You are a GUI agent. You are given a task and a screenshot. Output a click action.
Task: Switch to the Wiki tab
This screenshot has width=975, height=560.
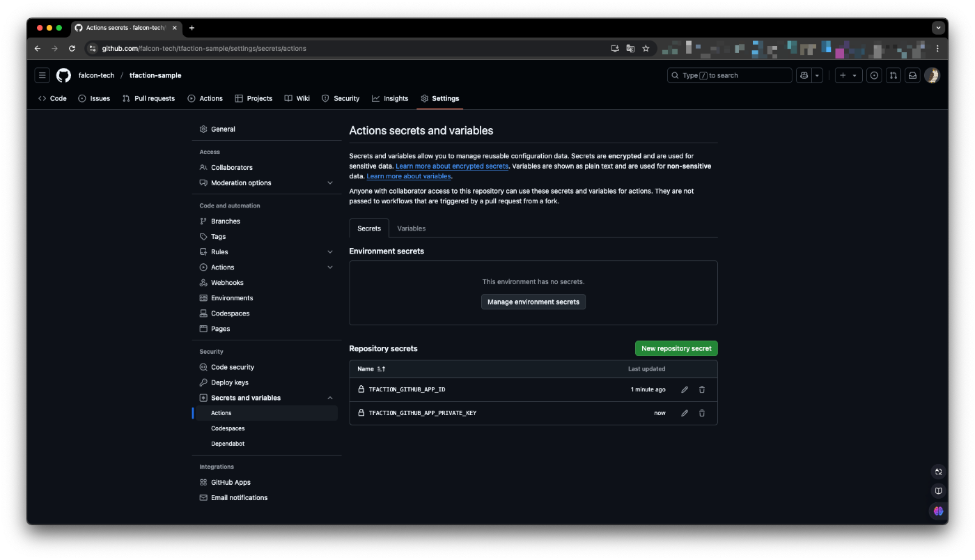tap(297, 98)
